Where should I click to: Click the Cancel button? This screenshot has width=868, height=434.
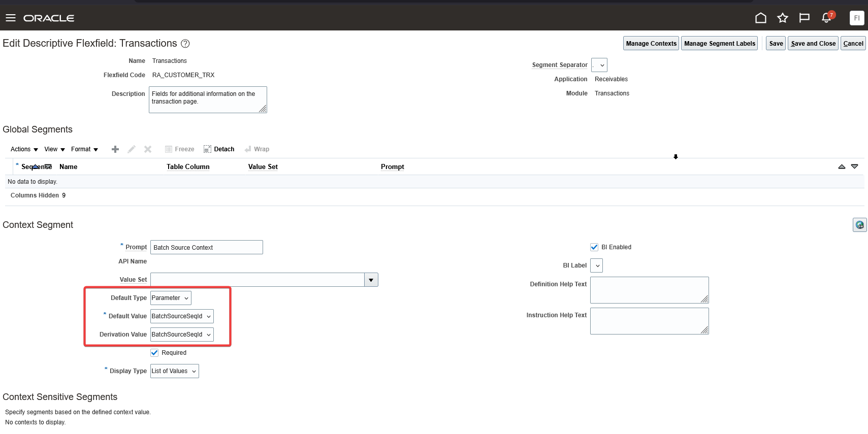pyautogui.click(x=853, y=44)
